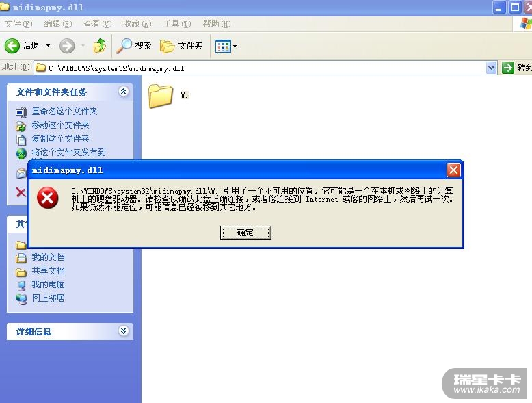Go up one folder level icon
This screenshot has width=532, height=403.
coord(100,45)
